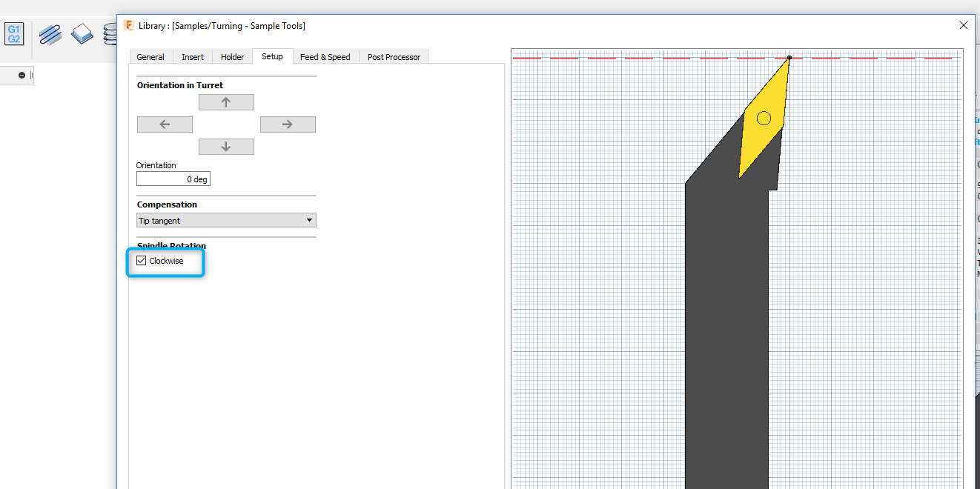The image size is (980, 489).
Task: Toggle the Clockwise spindle rotation checkbox
Action: click(x=142, y=260)
